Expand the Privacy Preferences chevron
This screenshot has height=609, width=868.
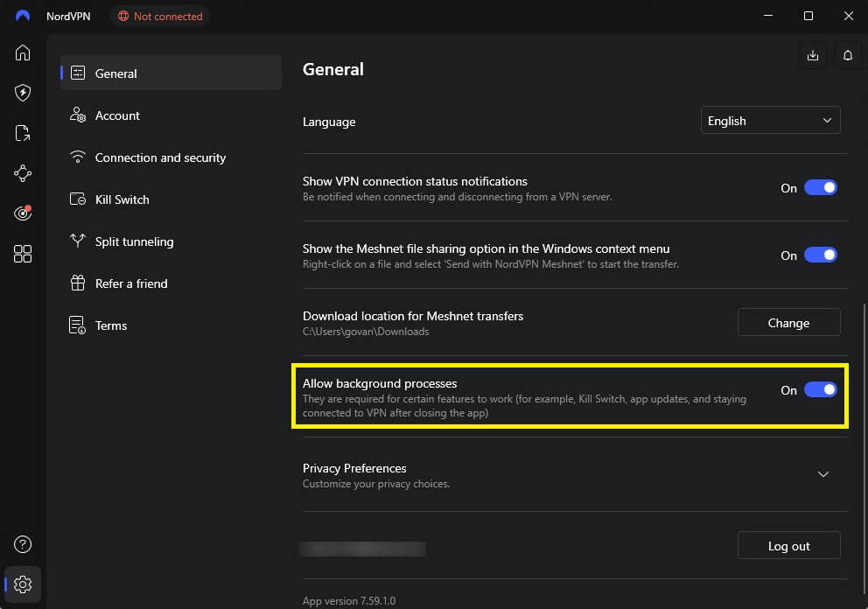tap(823, 474)
